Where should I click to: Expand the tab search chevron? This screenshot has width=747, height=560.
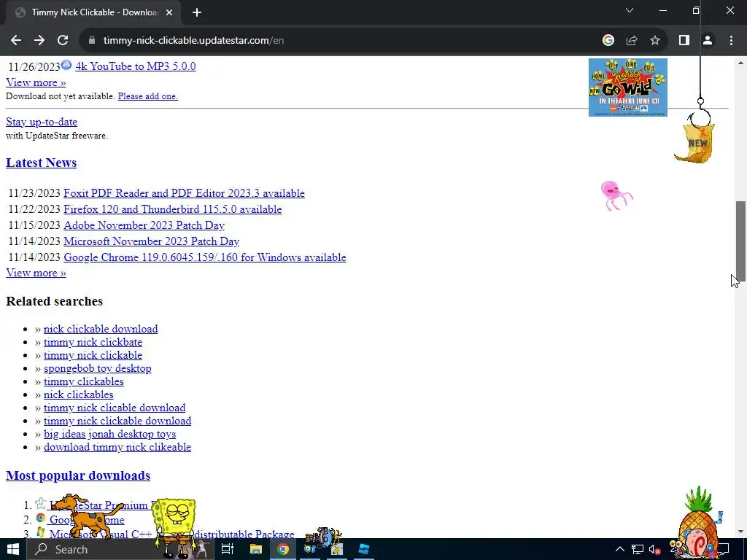click(630, 10)
